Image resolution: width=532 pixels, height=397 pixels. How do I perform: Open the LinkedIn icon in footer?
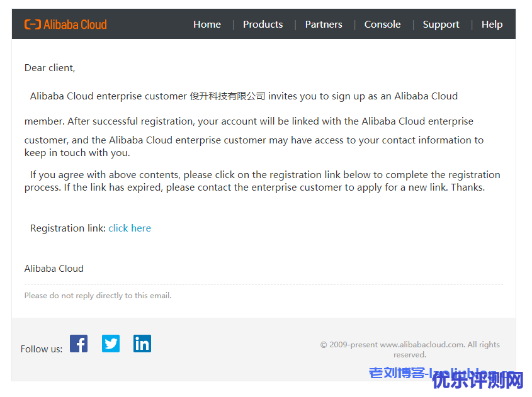pos(142,344)
